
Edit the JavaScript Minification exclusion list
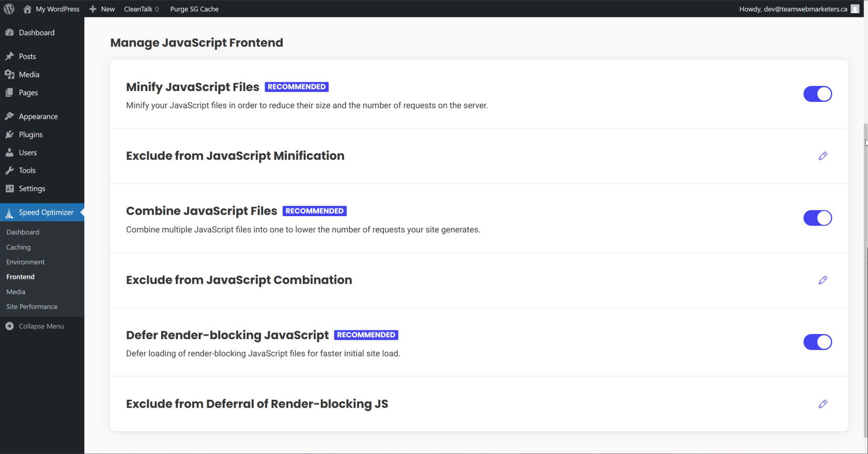(823, 156)
